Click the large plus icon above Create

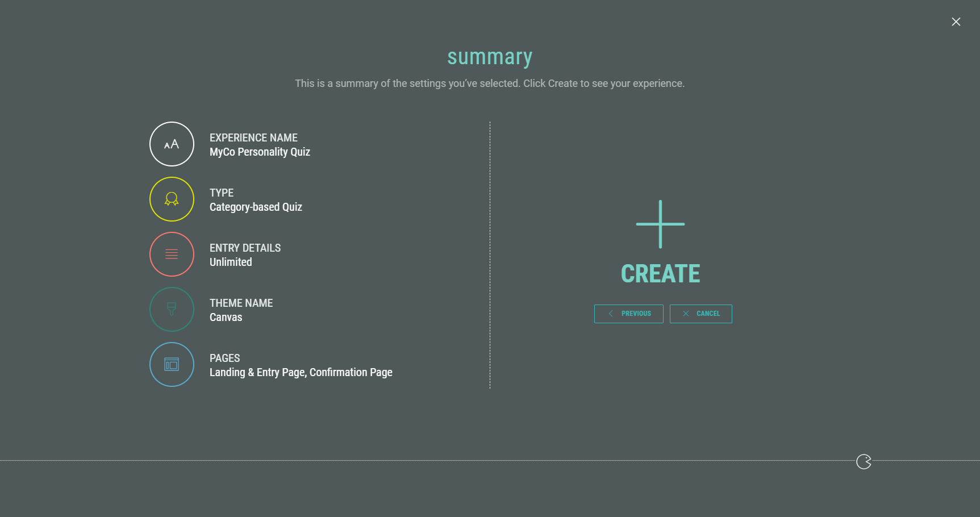(x=660, y=224)
